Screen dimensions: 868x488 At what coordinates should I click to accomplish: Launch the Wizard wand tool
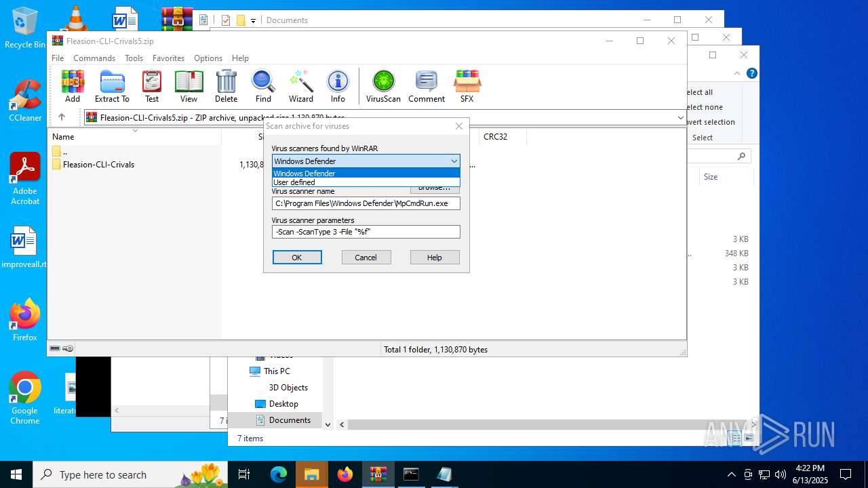pyautogui.click(x=300, y=86)
